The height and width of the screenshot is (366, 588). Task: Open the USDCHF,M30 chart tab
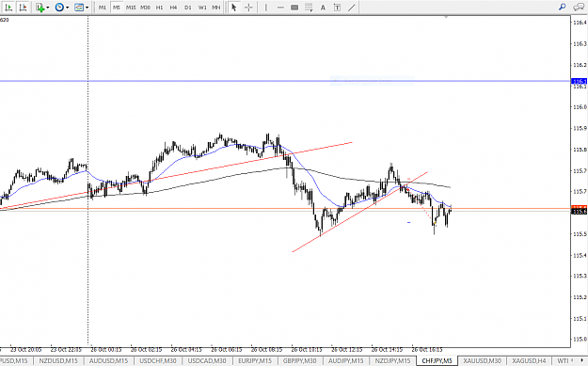coord(158,360)
